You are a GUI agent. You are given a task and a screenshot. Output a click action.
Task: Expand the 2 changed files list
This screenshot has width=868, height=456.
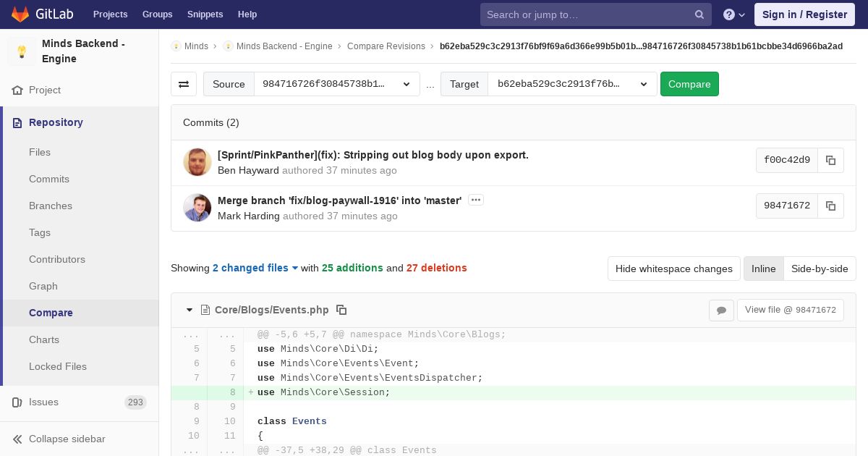coord(255,268)
